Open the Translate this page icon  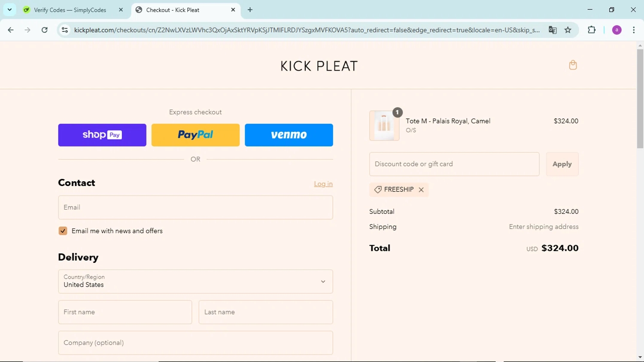pos(553,30)
